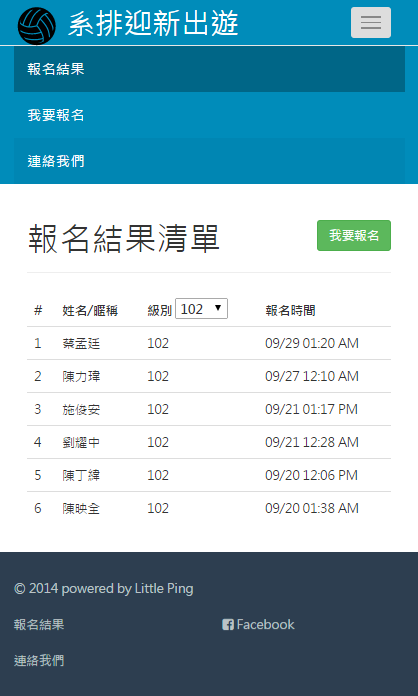The width and height of the screenshot is (418, 696).
Task: Select the row for 陳力瑋
Action: click(x=209, y=376)
